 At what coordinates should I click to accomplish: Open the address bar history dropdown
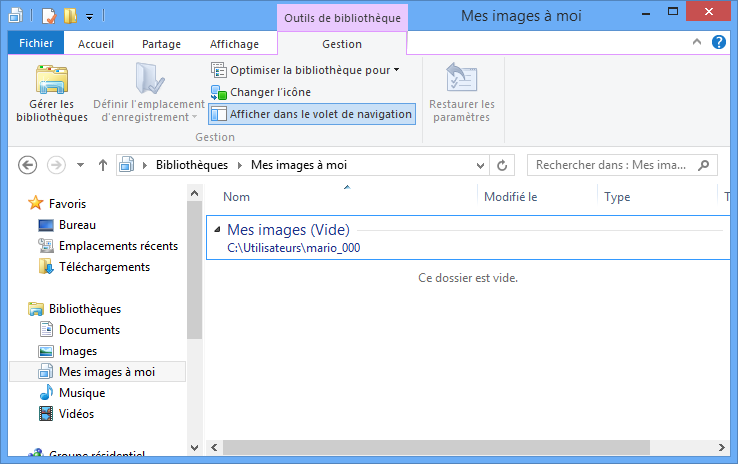[480, 165]
